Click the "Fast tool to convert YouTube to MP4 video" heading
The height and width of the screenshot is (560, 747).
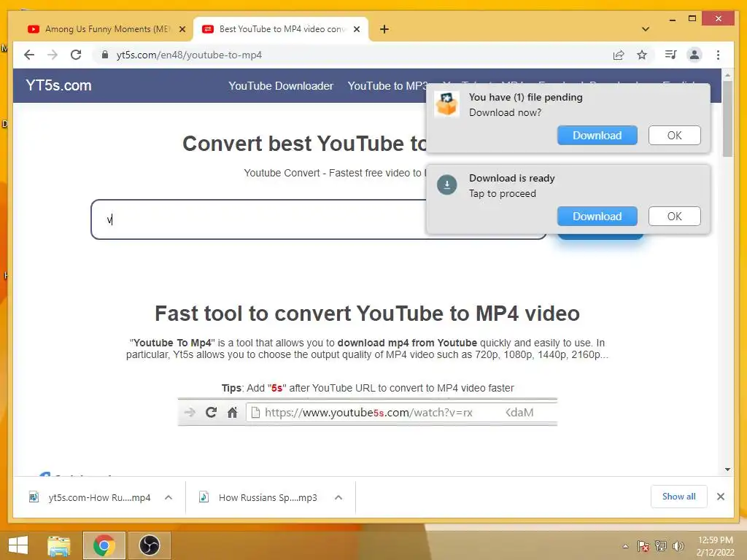pyautogui.click(x=368, y=314)
